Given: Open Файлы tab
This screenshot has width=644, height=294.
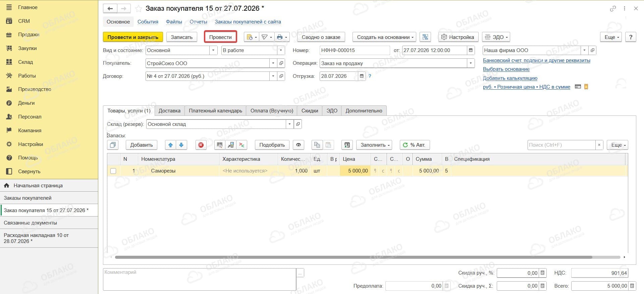Looking at the screenshot, I should [x=174, y=22].
